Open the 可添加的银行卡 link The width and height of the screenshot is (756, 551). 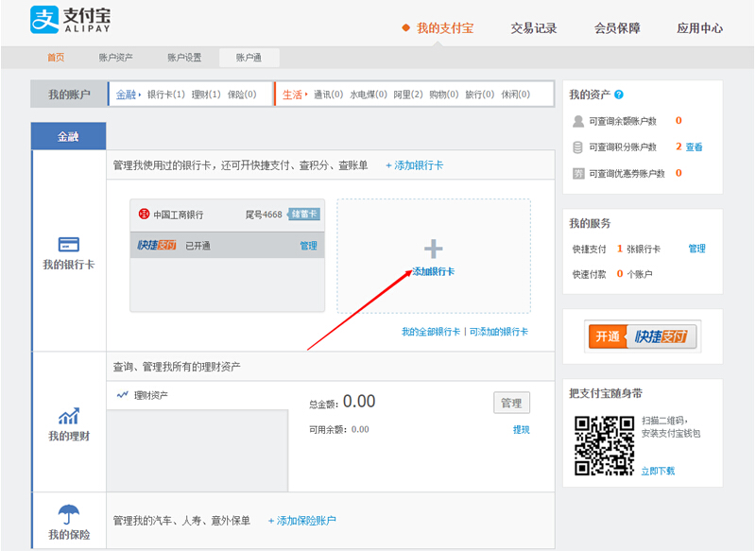click(x=499, y=332)
